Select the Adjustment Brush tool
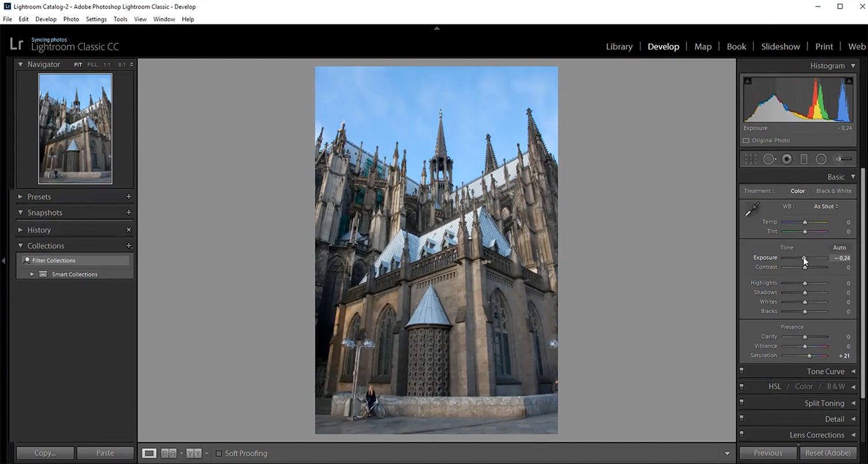 click(843, 159)
